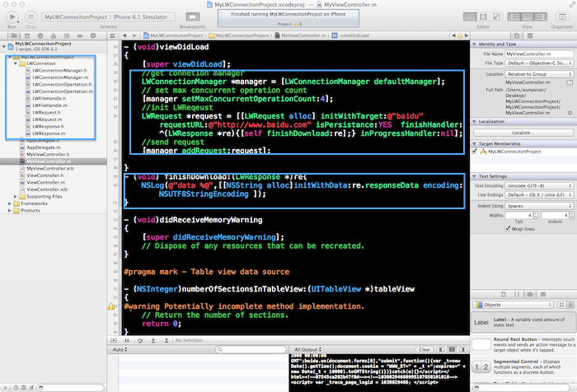Select AppDelegate.m in the file tree
577x392 pixels.
point(44,147)
